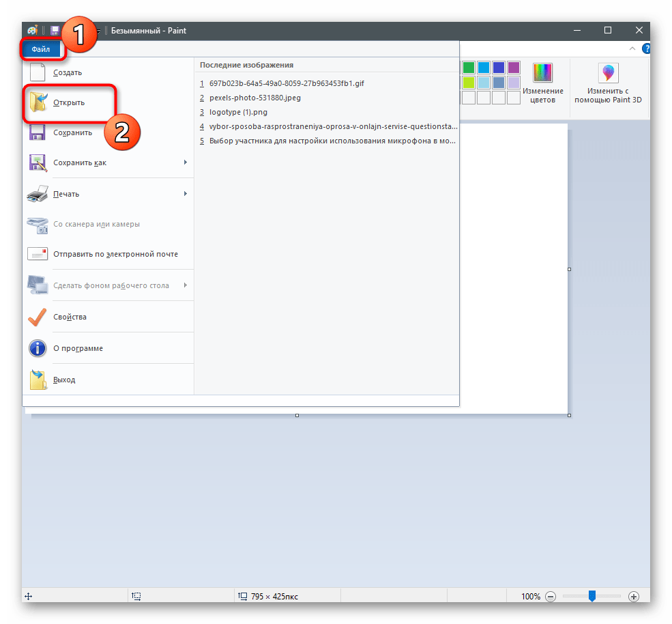The width and height of the screenshot is (672, 624).
Task: Click the Открыть (Open) folder icon
Action: 38,102
